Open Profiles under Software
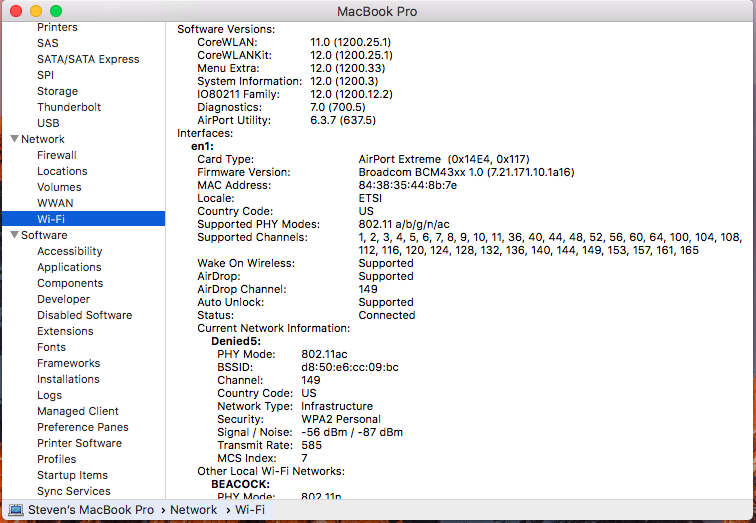Image resolution: width=756 pixels, height=523 pixels. (57, 459)
